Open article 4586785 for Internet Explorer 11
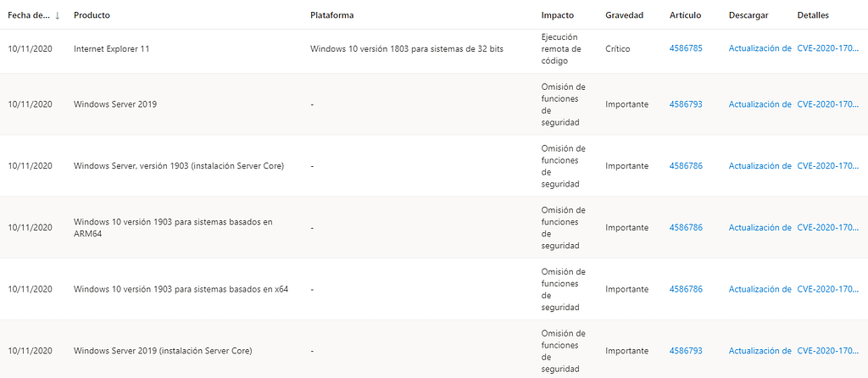This screenshot has height=378, width=868. coord(686,48)
